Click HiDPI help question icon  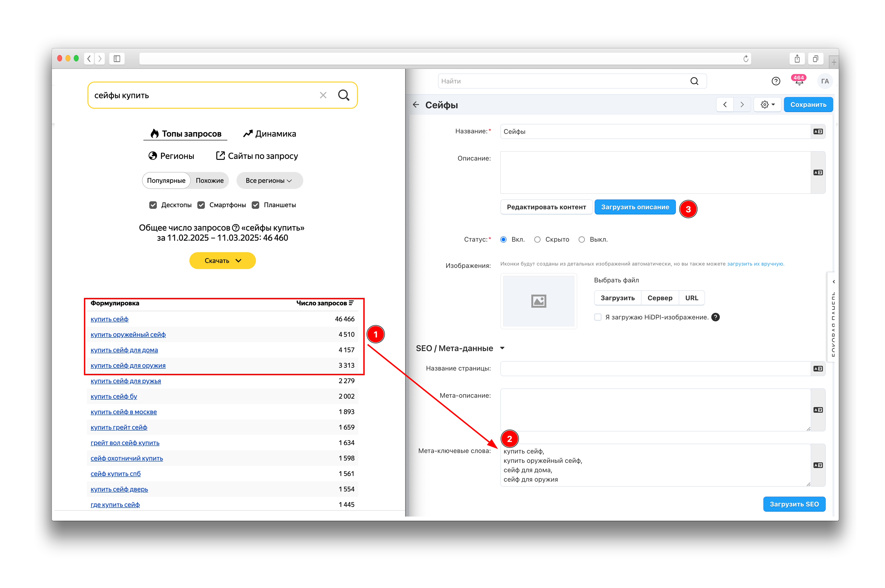[716, 318]
